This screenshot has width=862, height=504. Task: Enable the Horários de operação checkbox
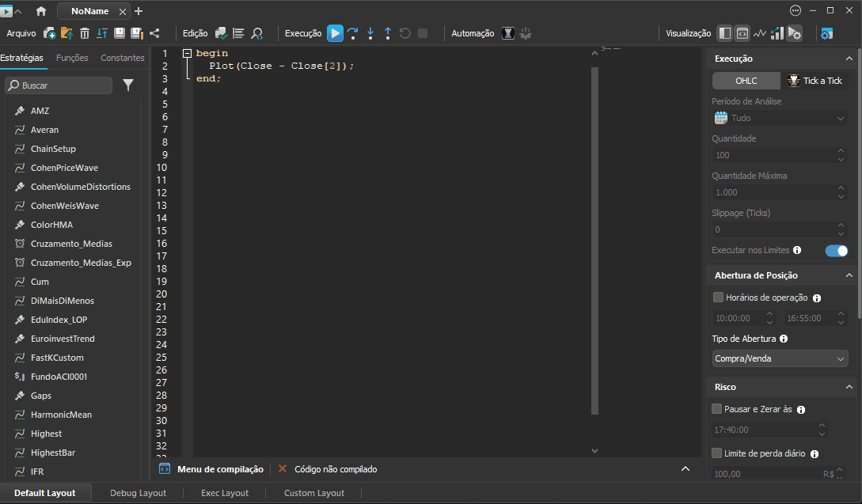(x=718, y=297)
